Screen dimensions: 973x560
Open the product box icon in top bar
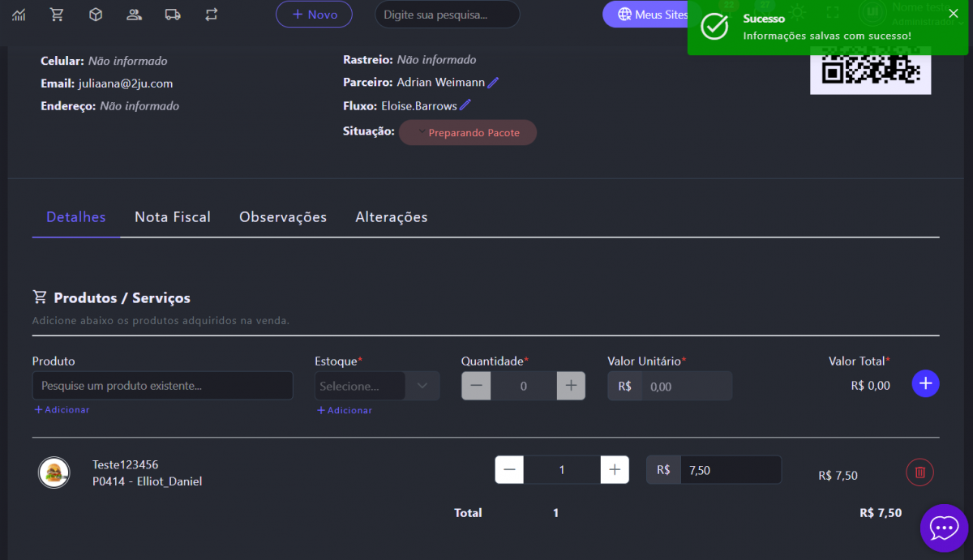96,15
